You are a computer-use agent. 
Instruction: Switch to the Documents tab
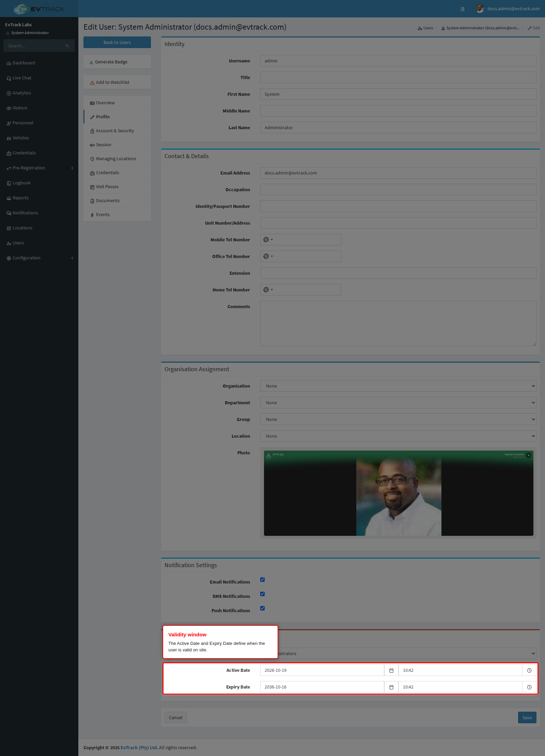click(117, 201)
